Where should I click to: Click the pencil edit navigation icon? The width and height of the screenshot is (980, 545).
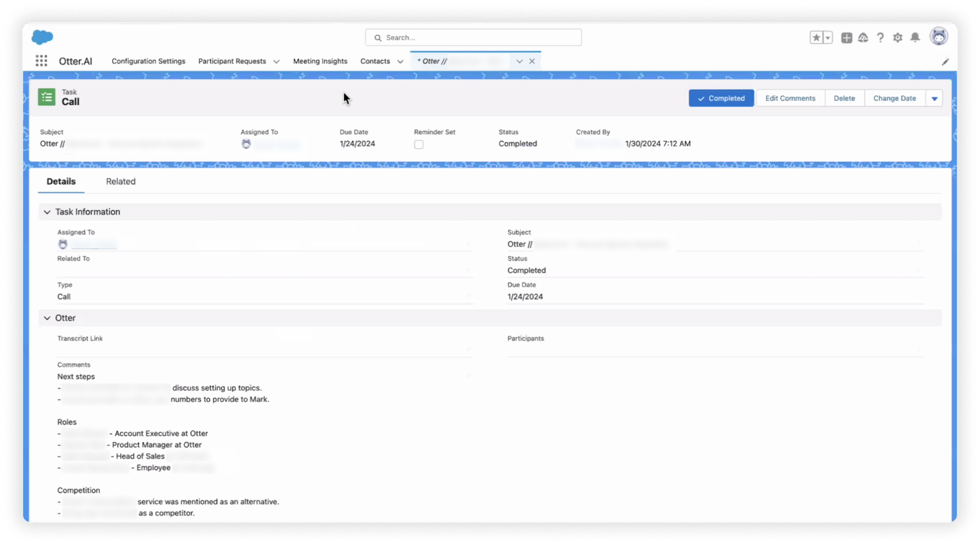[x=945, y=62]
